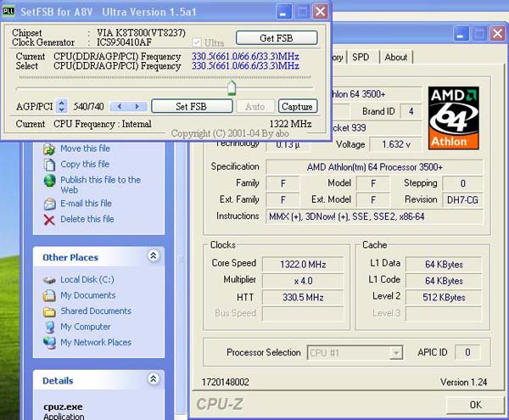Click Delete this file link

coord(87,219)
